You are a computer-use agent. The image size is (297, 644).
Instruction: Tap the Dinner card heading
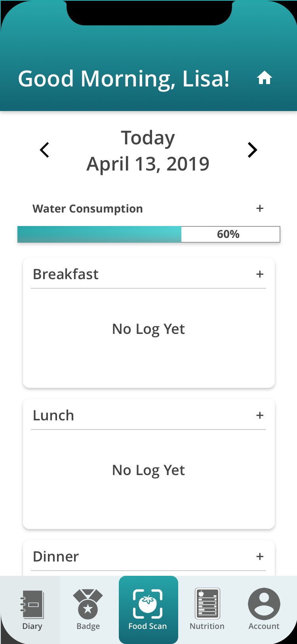click(56, 556)
